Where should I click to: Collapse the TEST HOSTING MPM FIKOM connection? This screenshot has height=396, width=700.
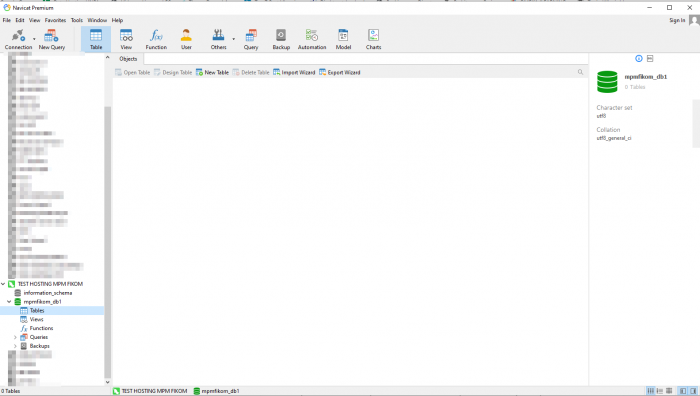coord(3,284)
